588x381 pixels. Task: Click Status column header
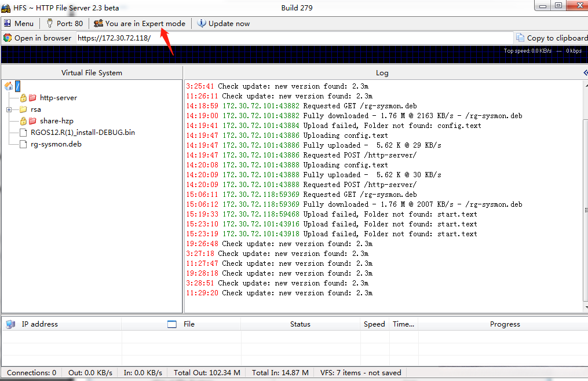point(301,324)
